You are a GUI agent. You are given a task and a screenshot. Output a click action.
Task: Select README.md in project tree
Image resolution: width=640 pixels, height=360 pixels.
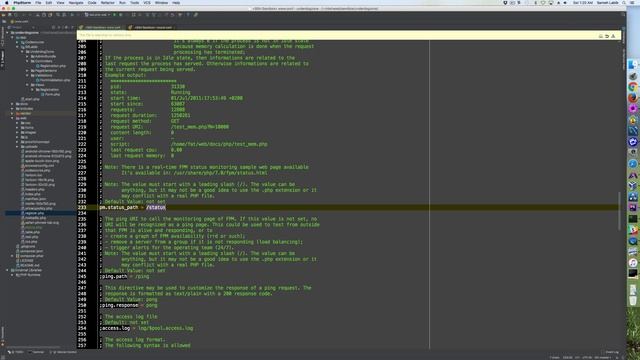[x=27, y=265]
